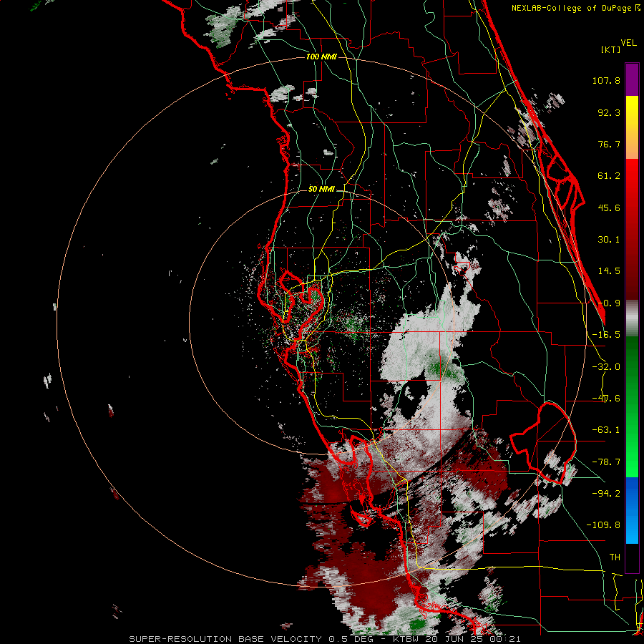Image resolution: width=644 pixels, height=644 pixels.
Task: Click the purple segment of the color bar
Action: [632, 79]
